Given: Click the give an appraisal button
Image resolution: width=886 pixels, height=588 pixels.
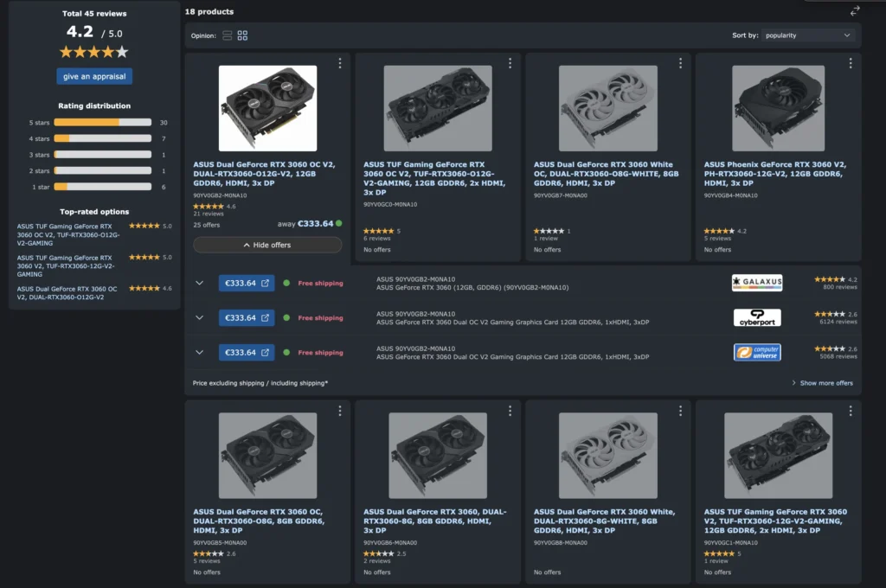Looking at the screenshot, I should point(94,76).
